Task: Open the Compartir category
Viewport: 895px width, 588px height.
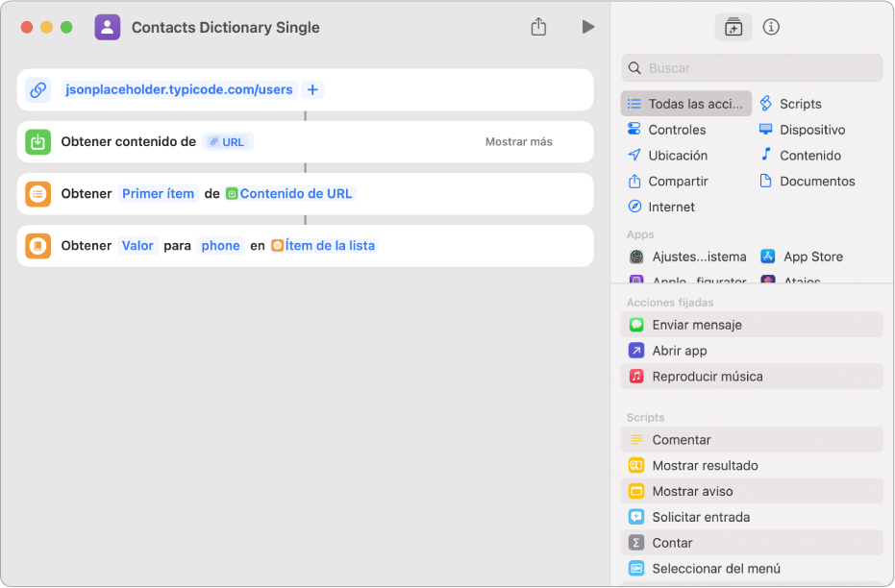Action: pyautogui.click(x=667, y=182)
